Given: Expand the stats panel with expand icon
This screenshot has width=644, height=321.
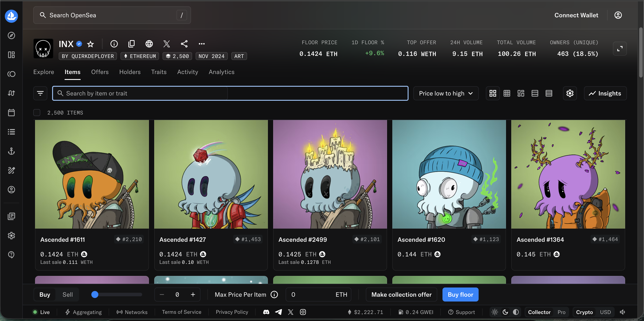Looking at the screenshot, I should tap(619, 48).
